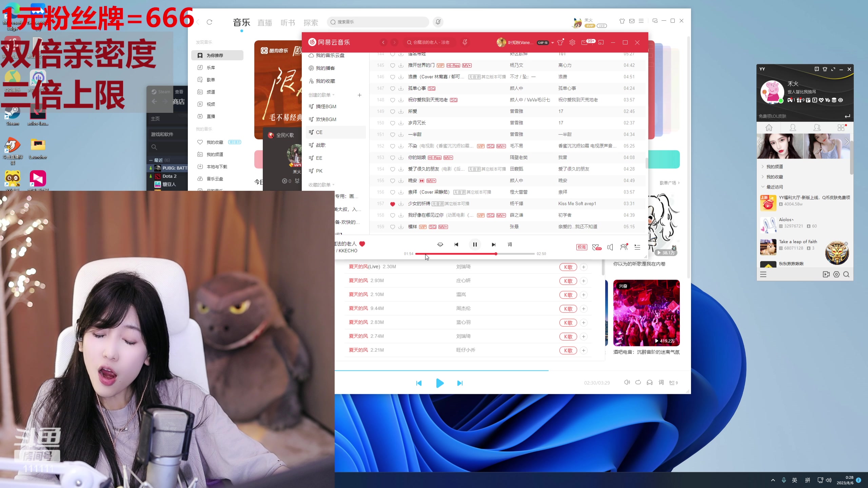Viewport: 868px width, 488px height.
Task: Unlike the currently playing 会魔法的老人 heart
Action: (x=362, y=244)
